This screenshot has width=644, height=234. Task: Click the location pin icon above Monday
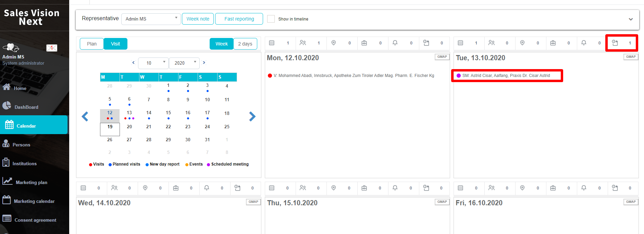click(333, 43)
